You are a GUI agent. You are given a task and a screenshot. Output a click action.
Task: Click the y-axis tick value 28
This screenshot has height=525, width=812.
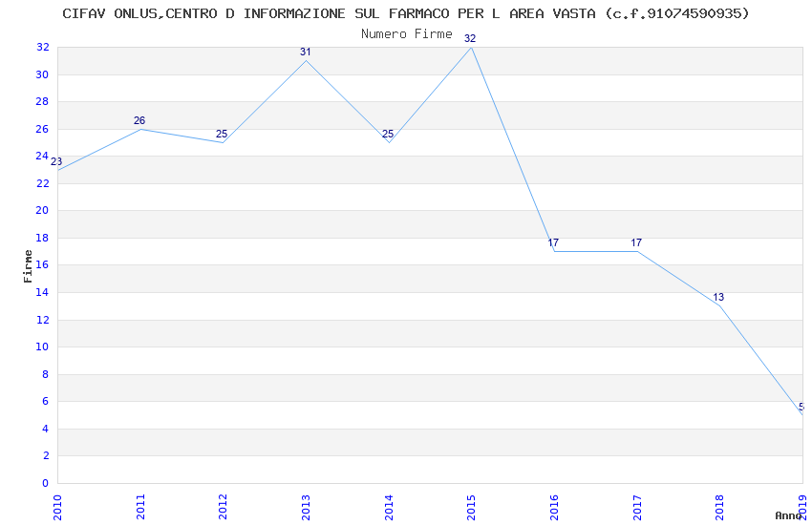(x=42, y=101)
